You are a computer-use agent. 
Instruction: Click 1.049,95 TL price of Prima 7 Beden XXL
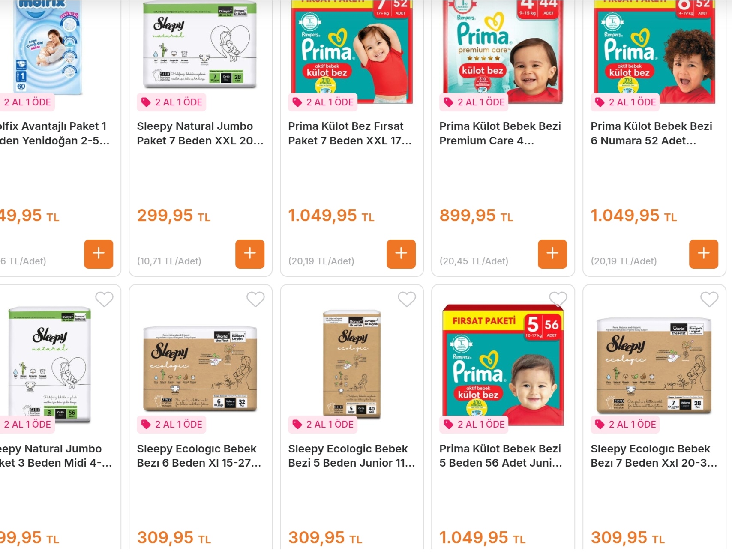[x=331, y=216]
